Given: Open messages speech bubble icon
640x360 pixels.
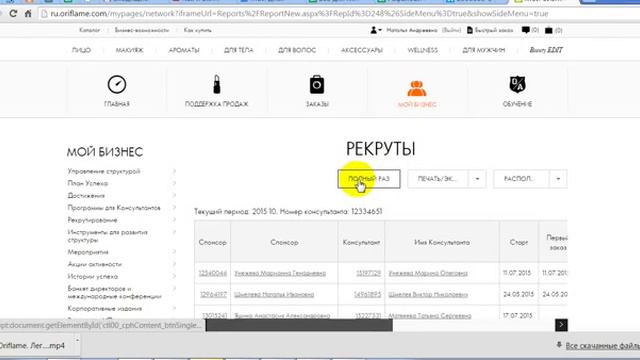Looking at the screenshot, I should pyautogui.click(x=526, y=30).
